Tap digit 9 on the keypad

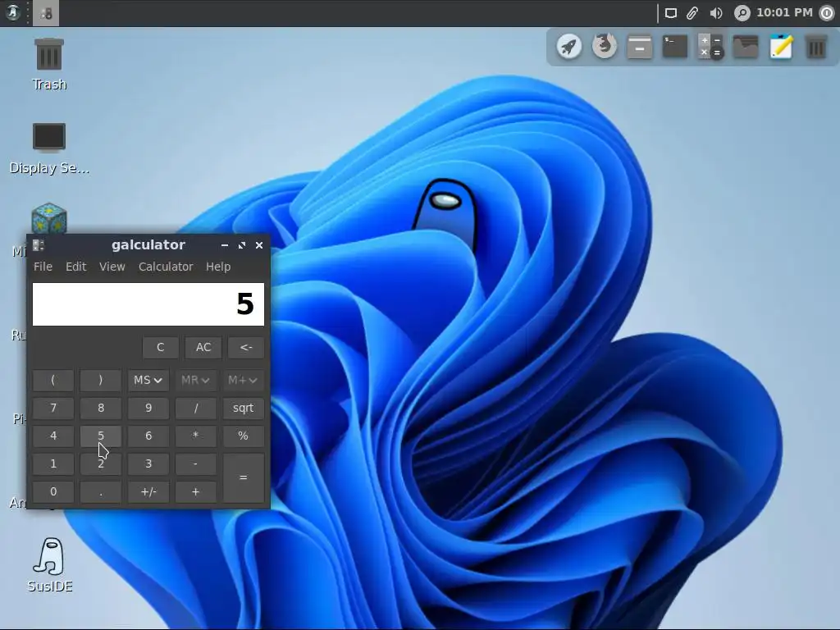tap(148, 409)
